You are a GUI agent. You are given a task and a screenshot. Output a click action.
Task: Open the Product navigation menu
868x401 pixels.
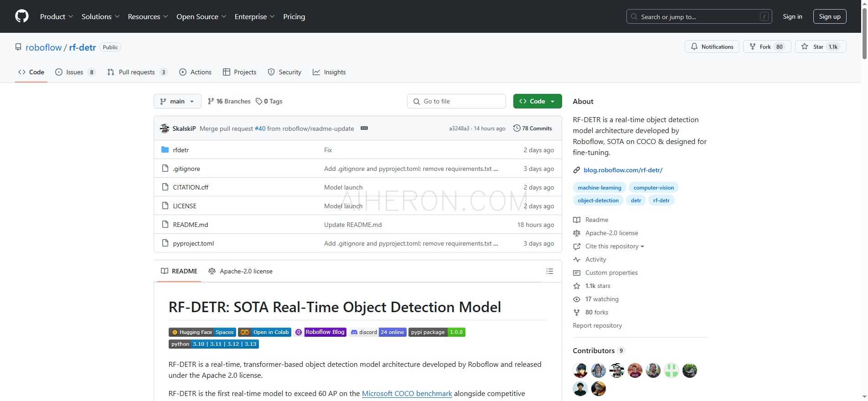(x=56, y=16)
